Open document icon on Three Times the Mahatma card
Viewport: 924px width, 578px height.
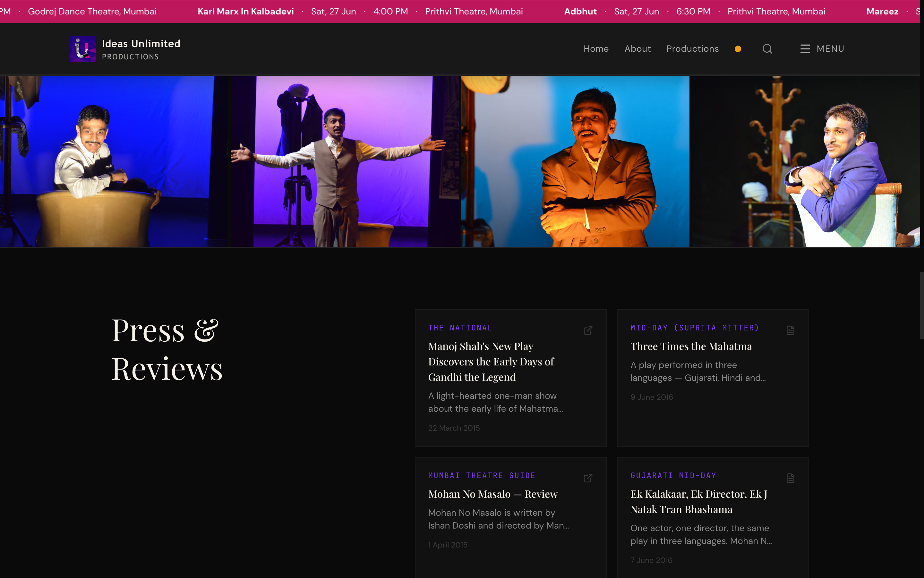(790, 330)
